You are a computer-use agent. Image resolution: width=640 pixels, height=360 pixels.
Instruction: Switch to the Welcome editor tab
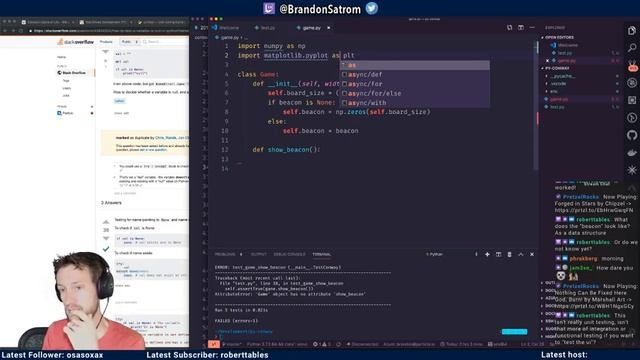[x=225, y=28]
